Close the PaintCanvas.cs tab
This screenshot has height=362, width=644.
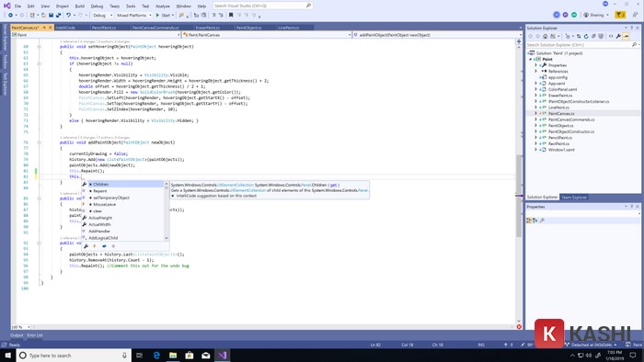51,28
